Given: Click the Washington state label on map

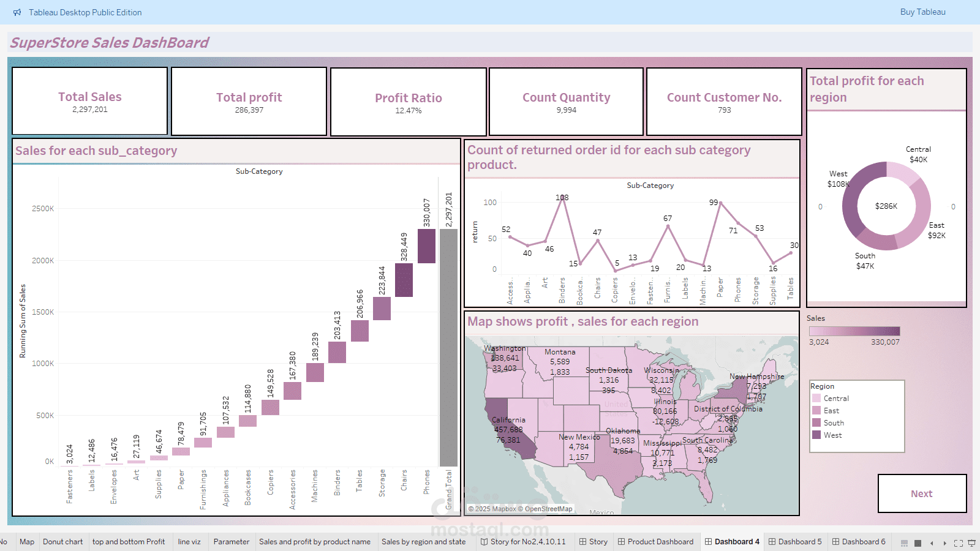Looking at the screenshot, I should pyautogui.click(x=505, y=348).
